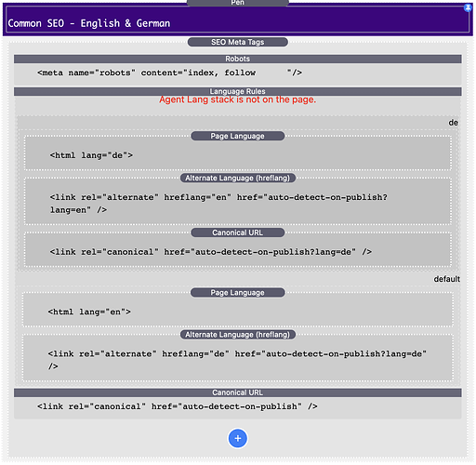The image size is (476, 465).
Task: Click the robots meta tag code line
Action: [169, 73]
